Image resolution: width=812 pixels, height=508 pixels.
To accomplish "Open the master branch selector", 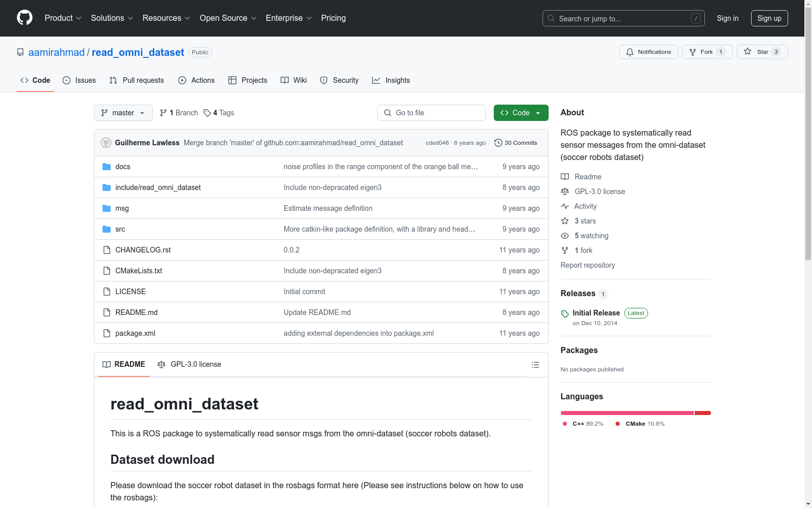I will 123,113.
